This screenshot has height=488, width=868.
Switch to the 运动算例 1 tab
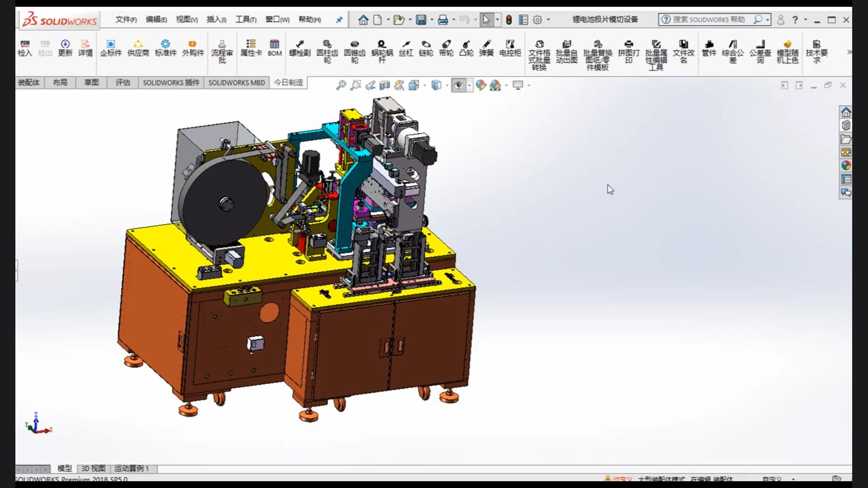132,468
